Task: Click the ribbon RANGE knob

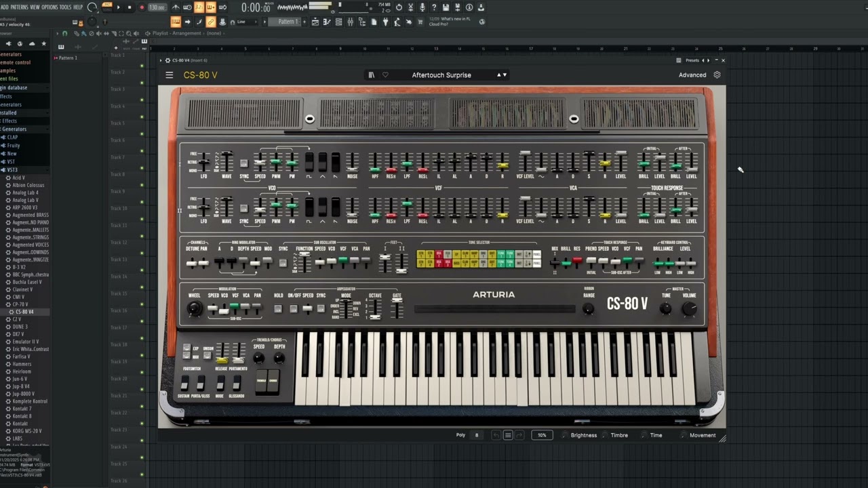Action: coord(589,308)
